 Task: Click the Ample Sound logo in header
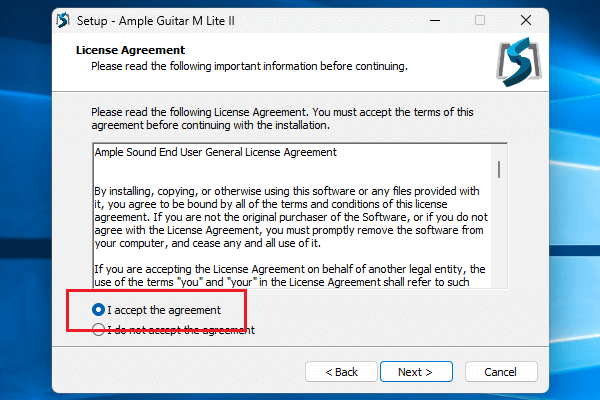[x=520, y=64]
